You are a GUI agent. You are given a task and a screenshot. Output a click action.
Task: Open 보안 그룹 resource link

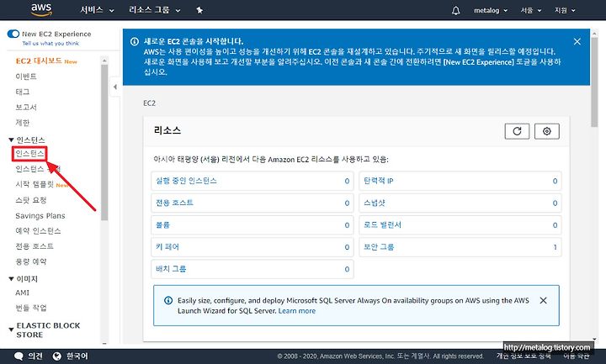379,246
